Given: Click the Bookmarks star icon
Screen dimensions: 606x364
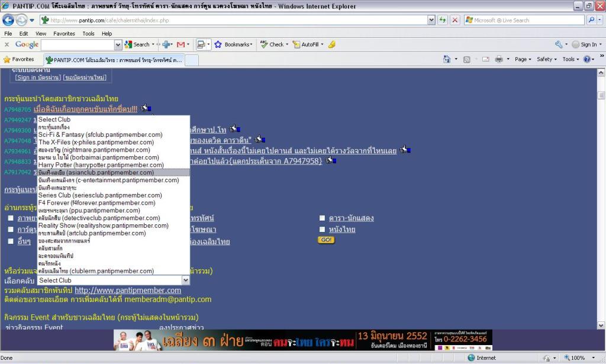Looking at the screenshot, I should (218, 44).
